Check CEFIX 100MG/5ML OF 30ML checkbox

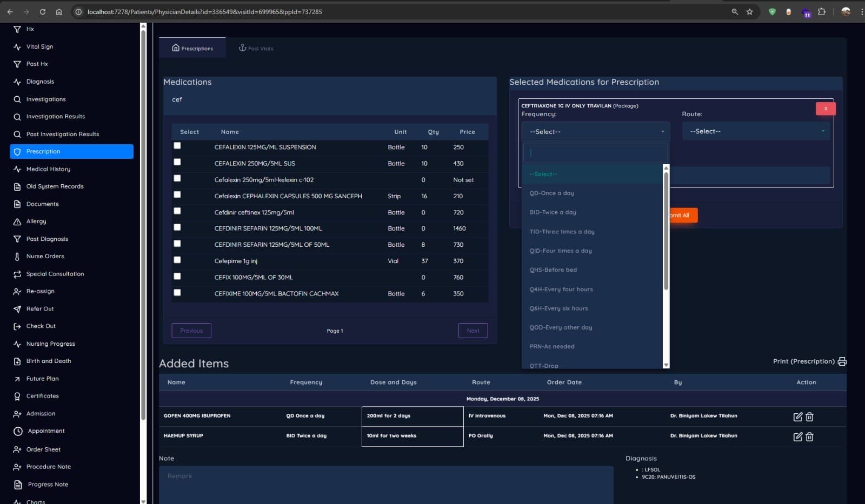coord(177,276)
